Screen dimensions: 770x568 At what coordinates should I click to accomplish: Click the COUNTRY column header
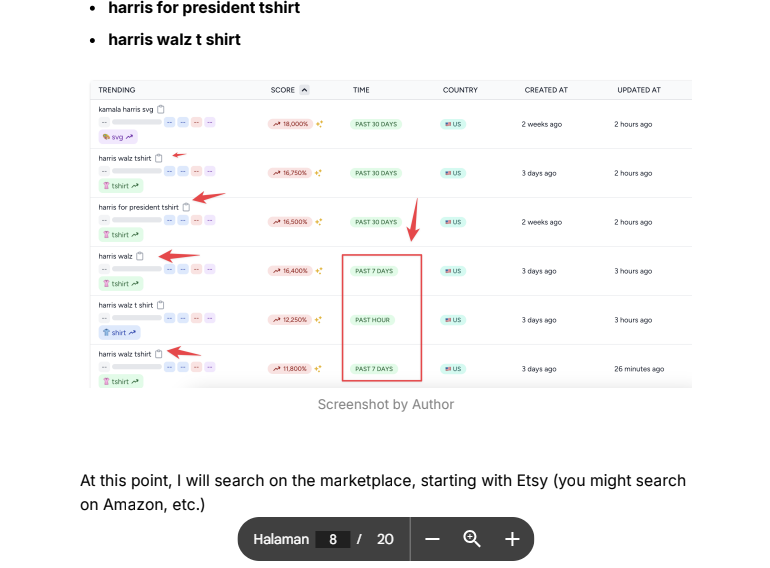point(460,90)
